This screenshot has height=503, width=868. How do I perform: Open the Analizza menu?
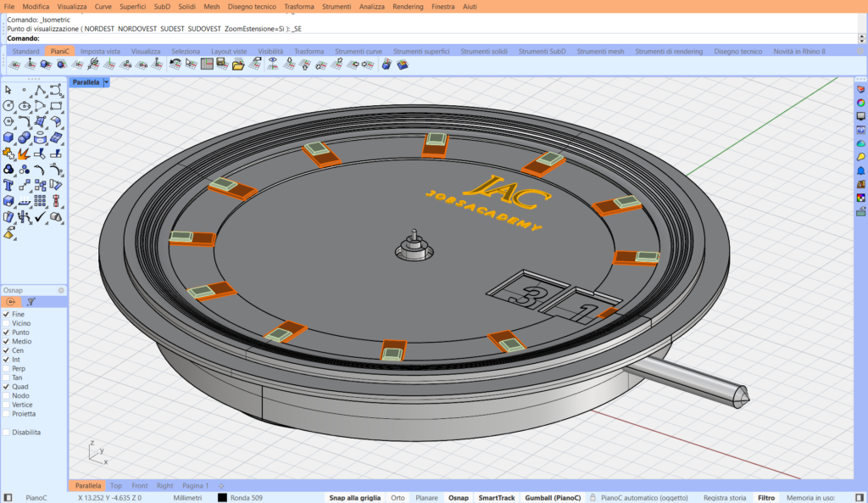371,7
